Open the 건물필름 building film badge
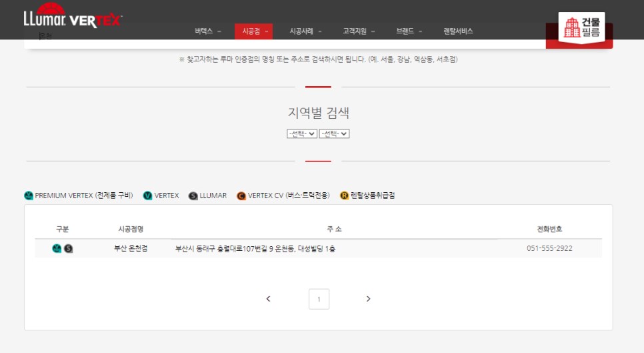Viewport: 644px width, 353px height. (581, 27)
